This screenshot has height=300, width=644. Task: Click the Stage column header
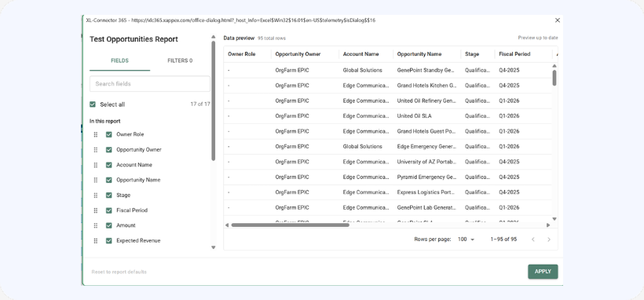coord(472,54)
